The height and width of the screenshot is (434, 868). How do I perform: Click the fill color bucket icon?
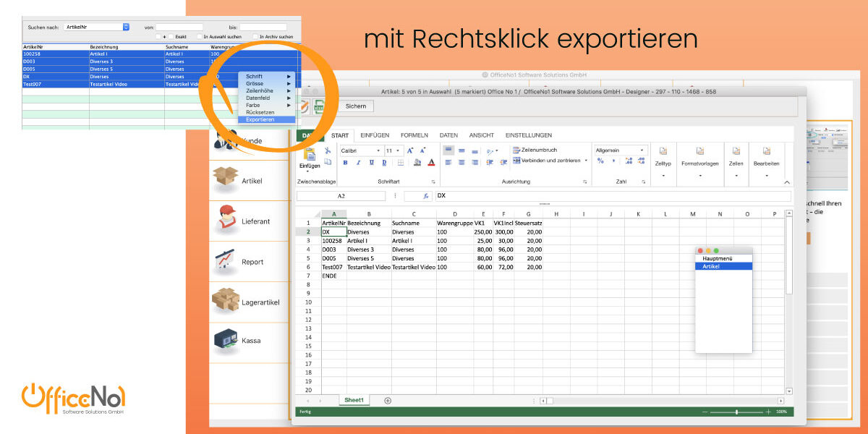click(417, 163)
